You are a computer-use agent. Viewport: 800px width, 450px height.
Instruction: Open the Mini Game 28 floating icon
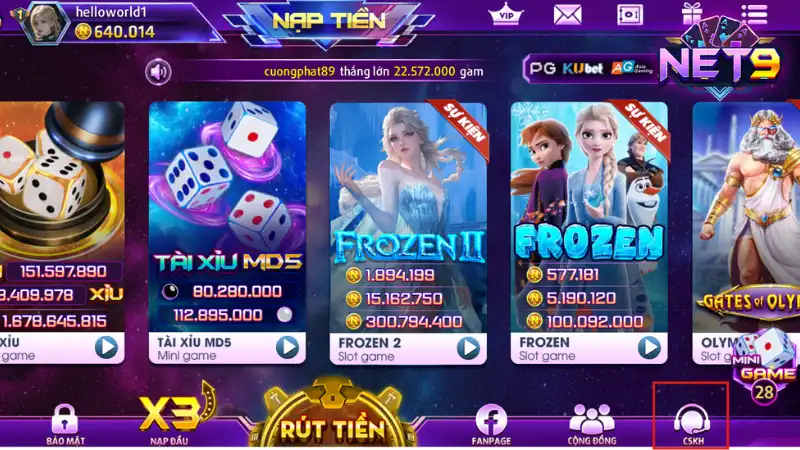[x=764, y=366]
